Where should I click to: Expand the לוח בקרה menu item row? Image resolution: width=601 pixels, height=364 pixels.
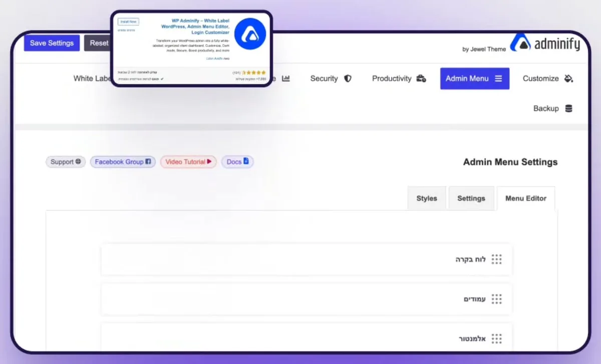(x=307, y=259)
